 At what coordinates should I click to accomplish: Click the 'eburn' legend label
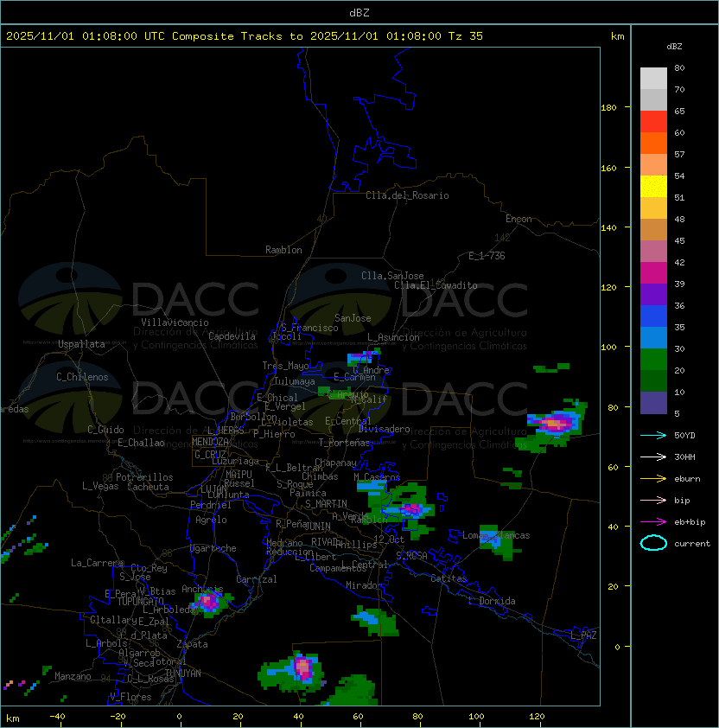(687, 479)
